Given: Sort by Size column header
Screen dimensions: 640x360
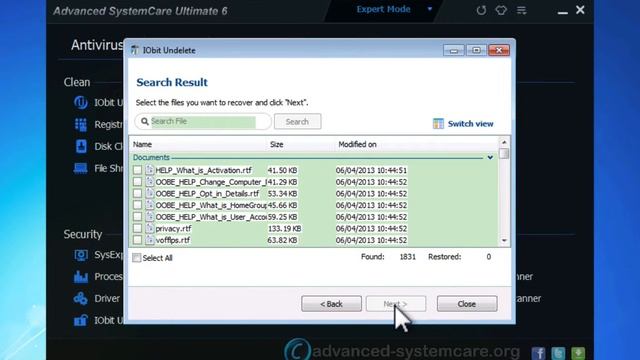Looking at the screenshot, I should click(276, 144).
